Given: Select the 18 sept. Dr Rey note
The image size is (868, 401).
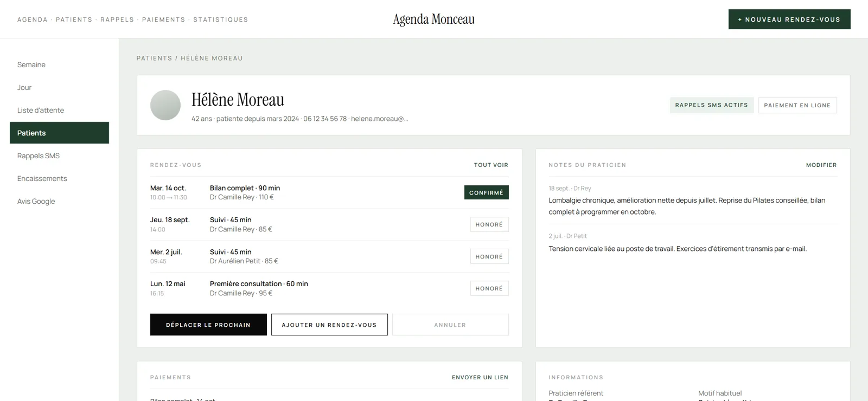Looking at the screenshot, I should pos(693,200).
